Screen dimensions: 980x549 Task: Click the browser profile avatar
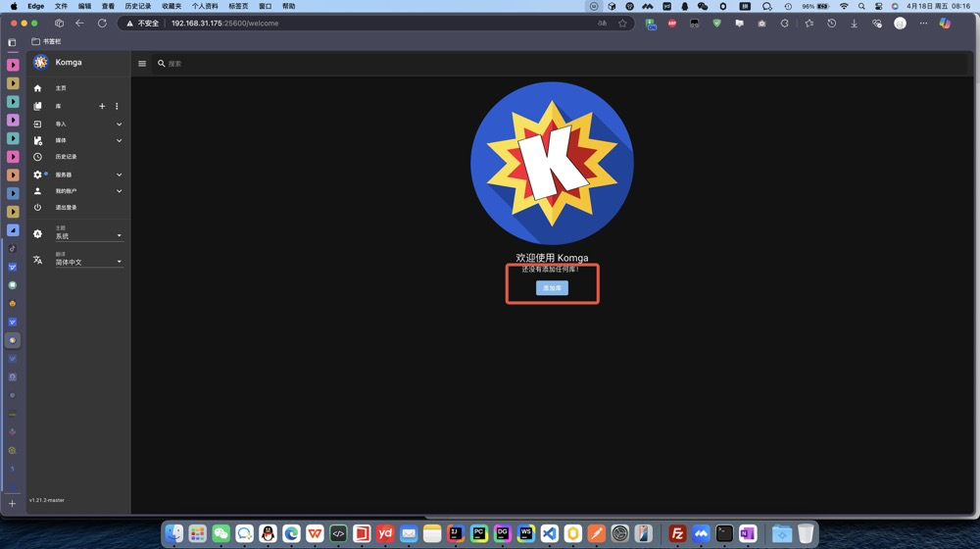(900, 24)
